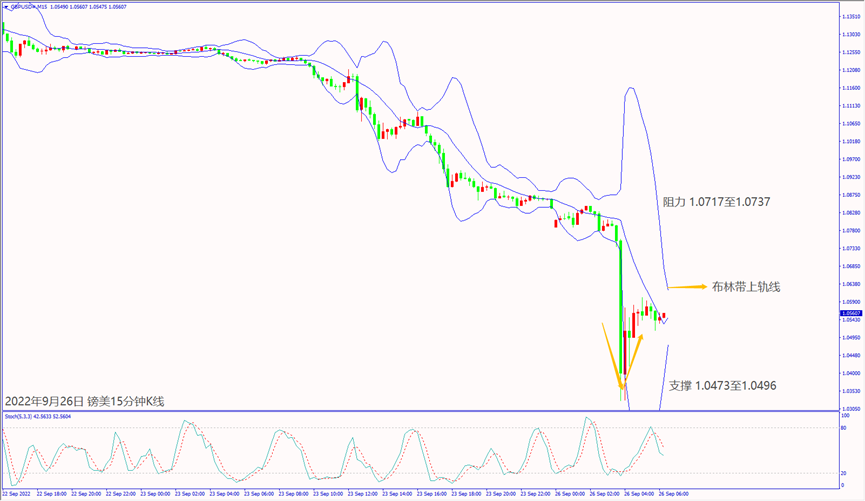Screen dimensions: 865x501
Task: Click the 1.13030 price level on the axis
Action: pyautogui.click(x=852, y=33)
